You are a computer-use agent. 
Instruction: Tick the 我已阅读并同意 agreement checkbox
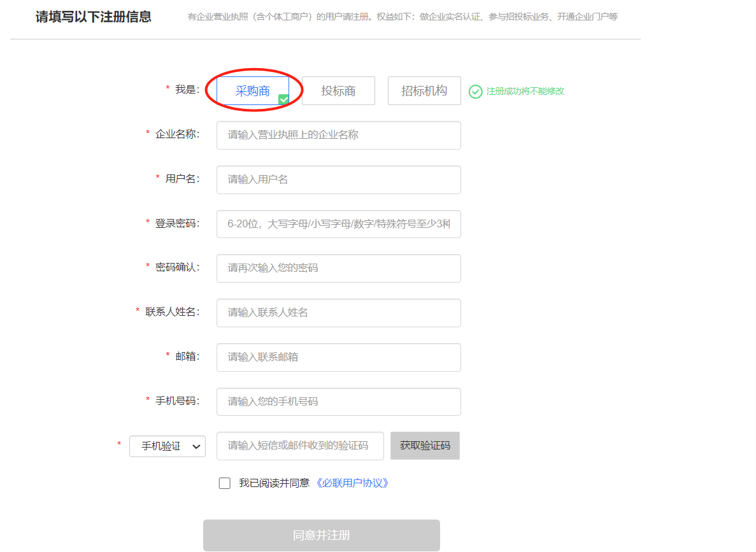(225, 483)
